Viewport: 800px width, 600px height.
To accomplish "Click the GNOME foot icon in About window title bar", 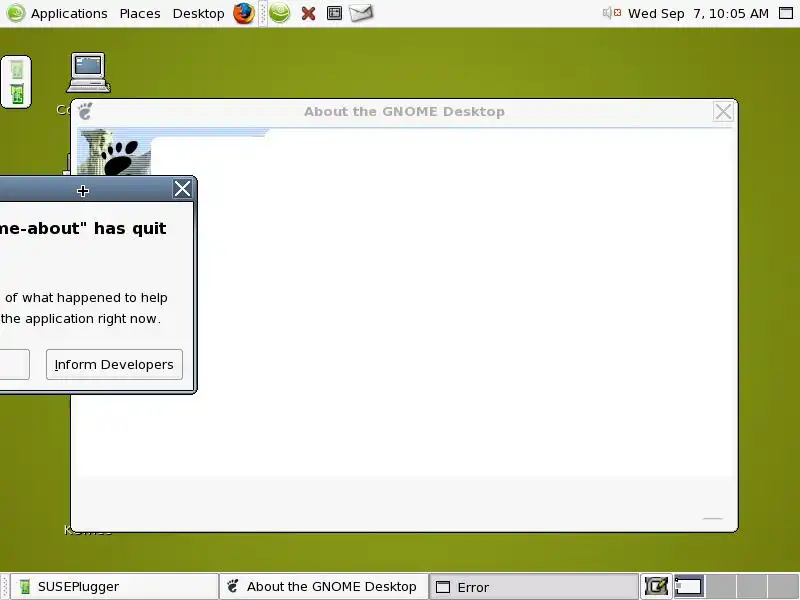I will [x=85, y=111].
